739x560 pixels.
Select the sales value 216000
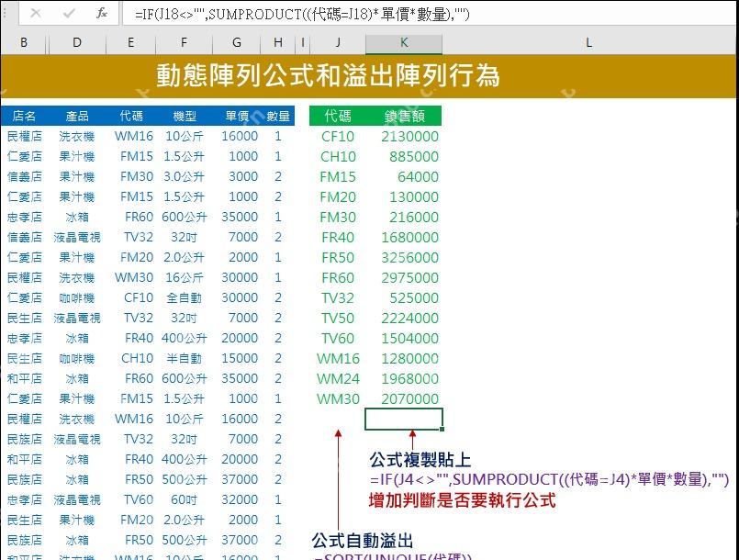(x=414, y=218)
